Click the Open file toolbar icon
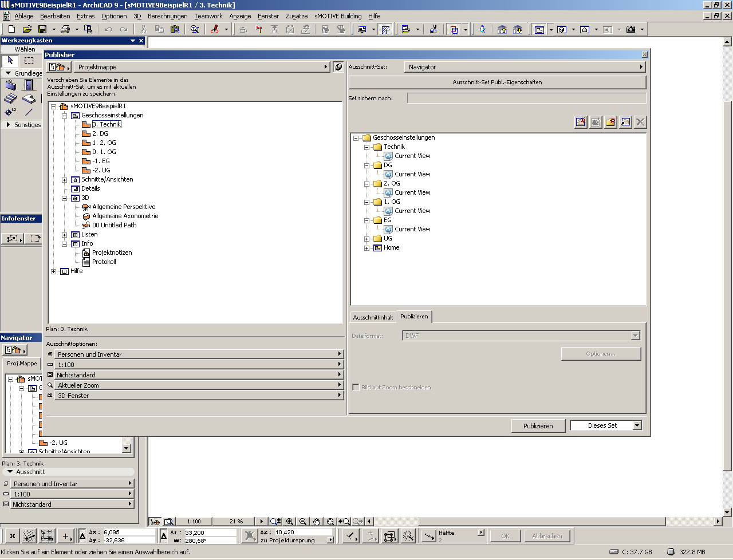733x560 pixels. [x=27, y=29]
